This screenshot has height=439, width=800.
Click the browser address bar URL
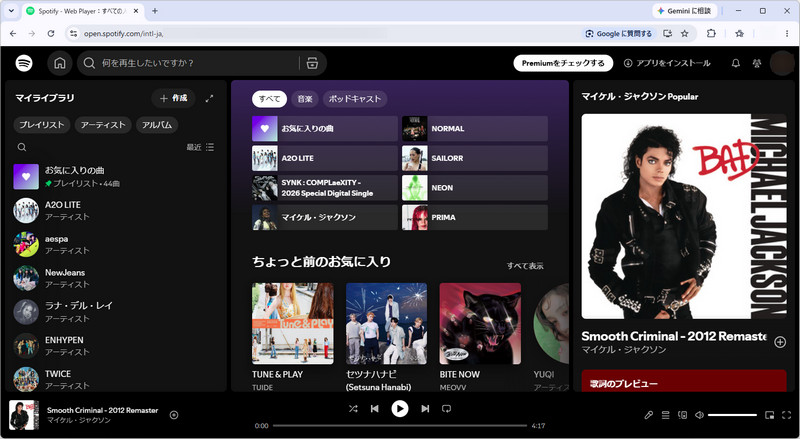(123, 33)
